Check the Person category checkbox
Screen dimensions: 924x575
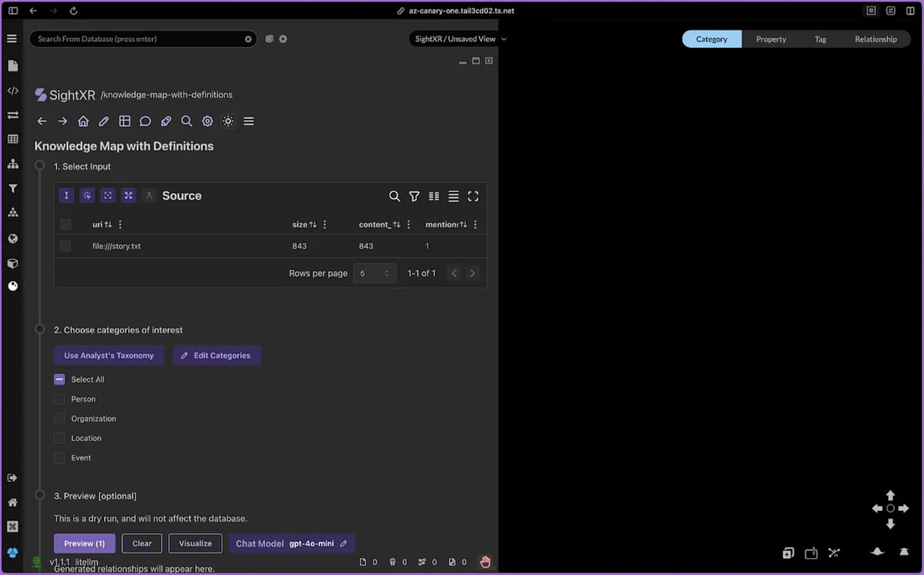click(x=59, y=399)
